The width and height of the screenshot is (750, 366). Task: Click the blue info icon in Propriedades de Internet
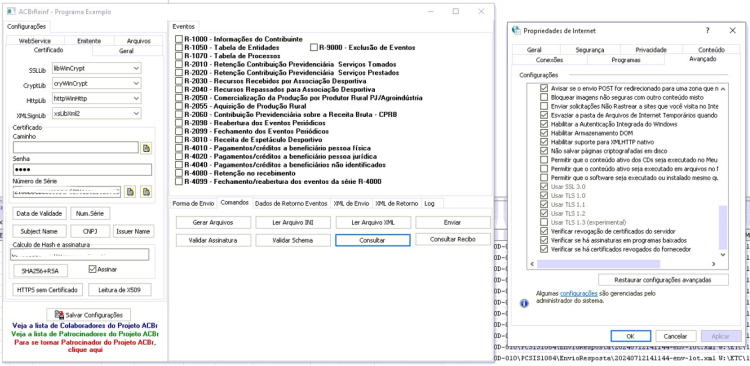(524, 303)
